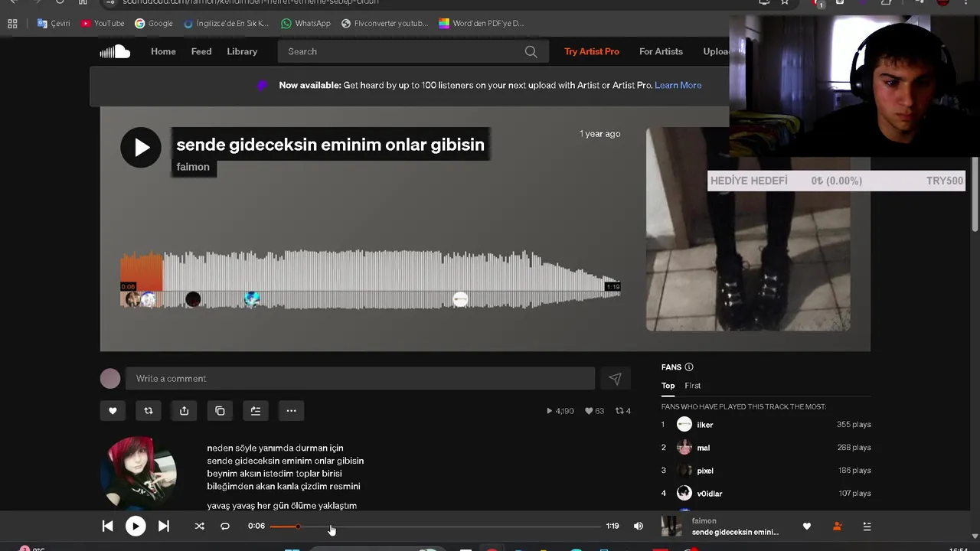Viewport: 980px width, 551px height.
Task: Like the current track in player bar
Action: tap(806, 527)
